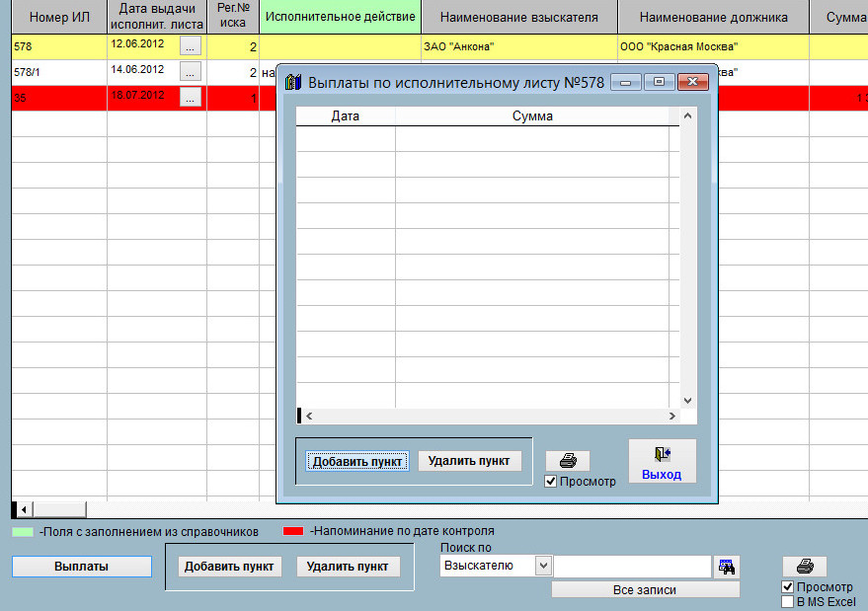Click the book icon in the dialog title bar
The image size is (868, 611).
[293, 83]
